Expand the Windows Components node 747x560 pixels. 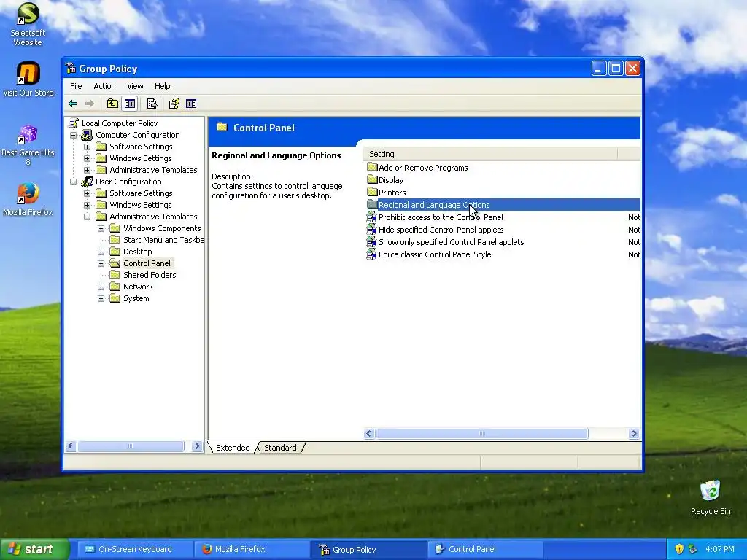point(101,228)
